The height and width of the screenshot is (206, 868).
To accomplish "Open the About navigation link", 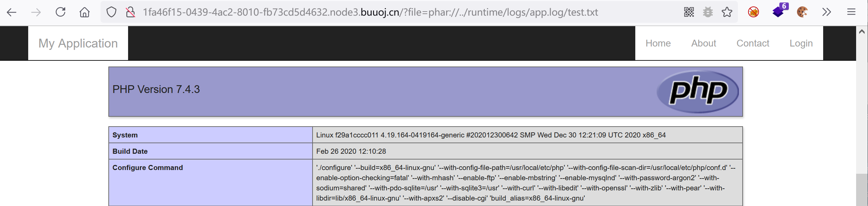I will pos(704,43).
